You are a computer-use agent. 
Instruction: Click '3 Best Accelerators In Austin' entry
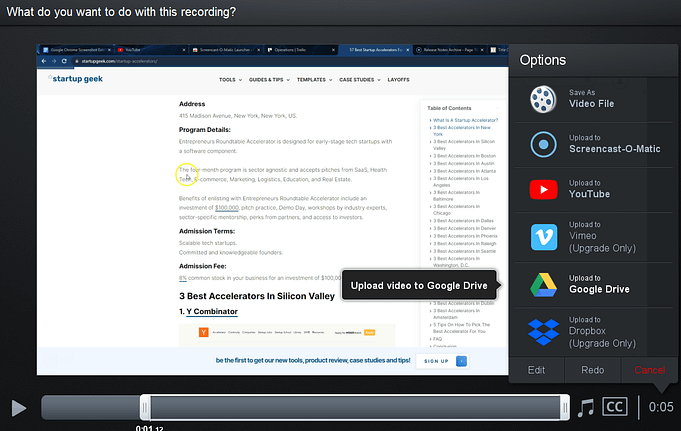click(463, 163)
